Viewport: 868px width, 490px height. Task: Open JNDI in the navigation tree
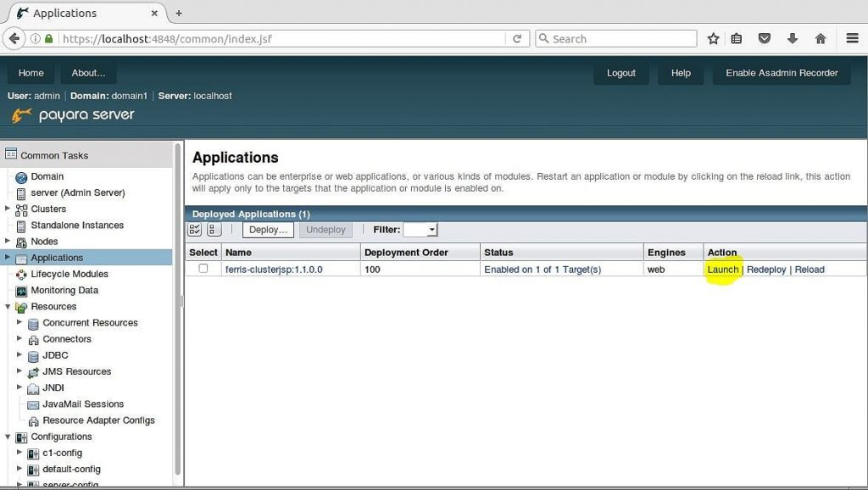pos(53,387)
